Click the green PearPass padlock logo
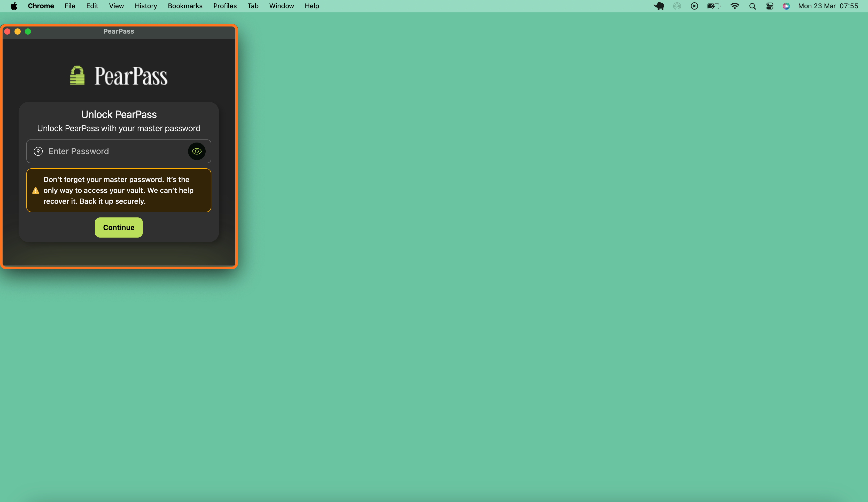The height and width of the screenshot is (502, 868). coord(77,75)
